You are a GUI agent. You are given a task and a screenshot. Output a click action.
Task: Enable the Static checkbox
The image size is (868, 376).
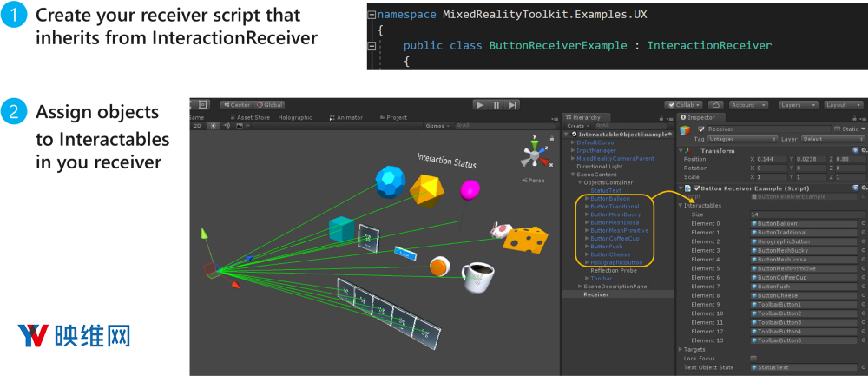tap(837, 129)
